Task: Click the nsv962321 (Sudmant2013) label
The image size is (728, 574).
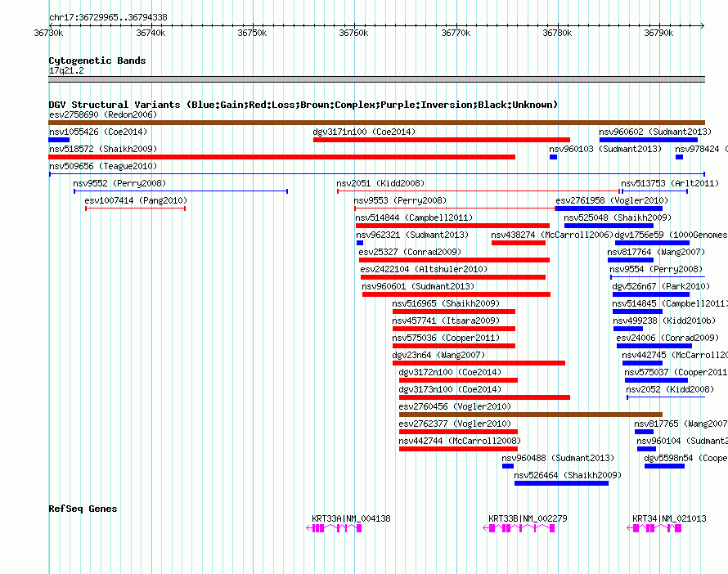Action: (411, 235)
